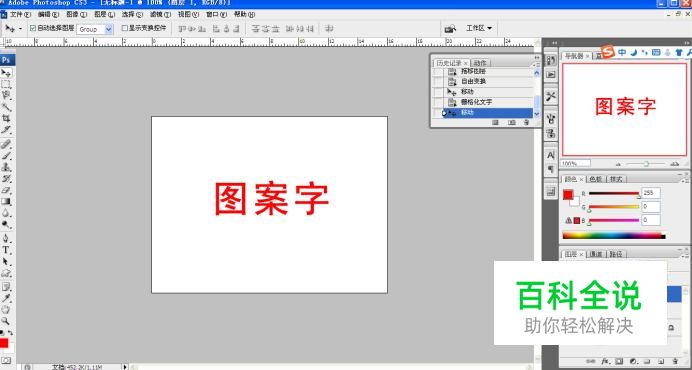Select the Dodge tool
The width and height of the screenshot is (692, 370).
(x=6, y=225)
